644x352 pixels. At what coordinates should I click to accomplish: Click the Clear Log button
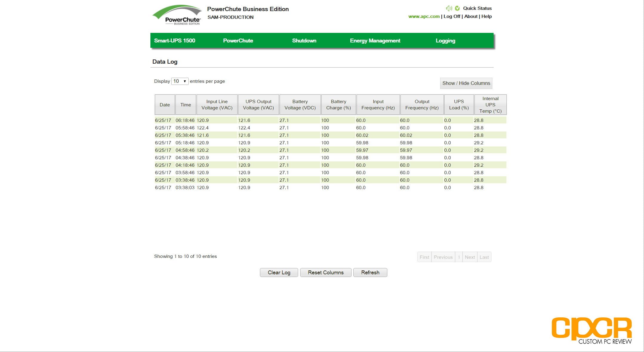[279, 273]
